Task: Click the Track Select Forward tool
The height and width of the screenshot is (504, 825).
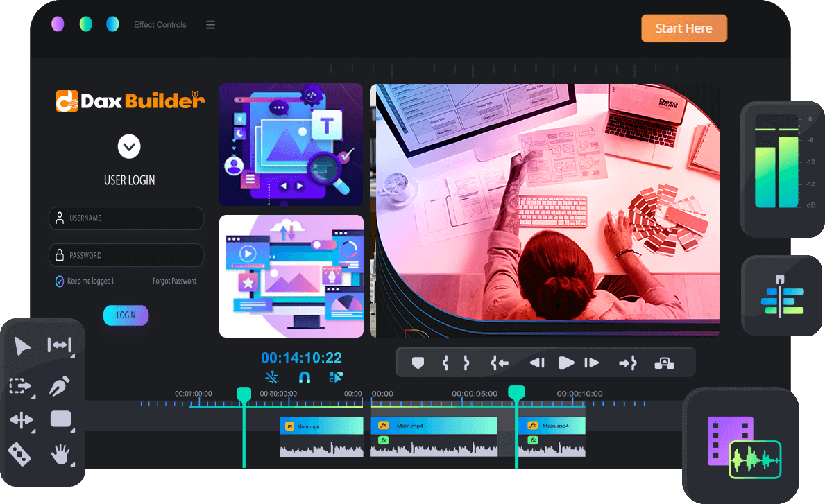Action: tap(21, 385)
